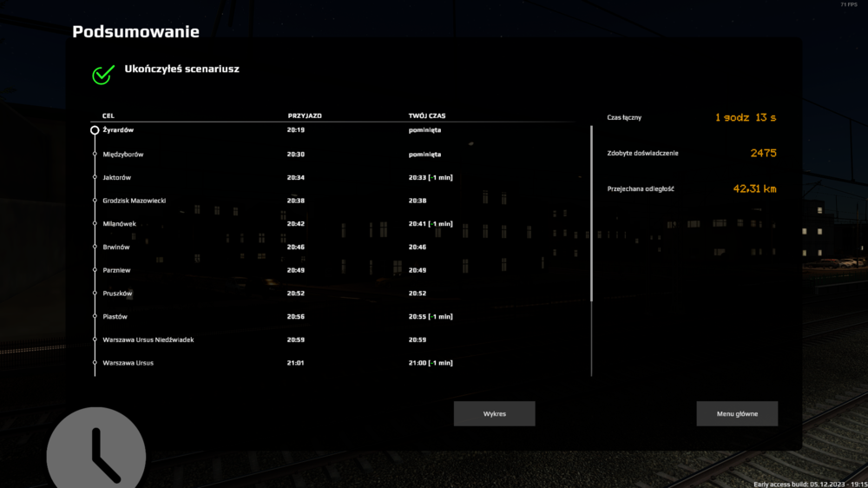Select the Międzyborów station name
This screenshot has height=488, width=868.
tap(123, 155)
